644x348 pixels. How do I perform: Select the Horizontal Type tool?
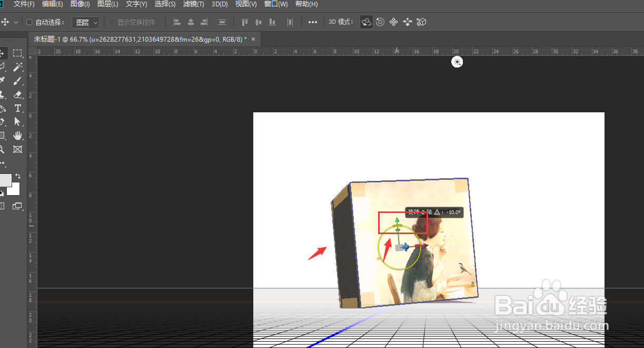pyautogui.click(x=17, y=108)
